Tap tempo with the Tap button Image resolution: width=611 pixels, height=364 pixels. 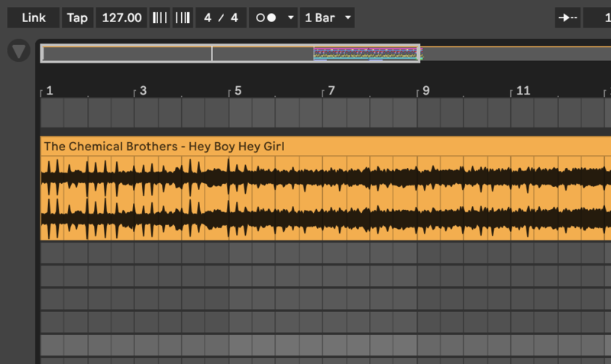click(77, 18)
